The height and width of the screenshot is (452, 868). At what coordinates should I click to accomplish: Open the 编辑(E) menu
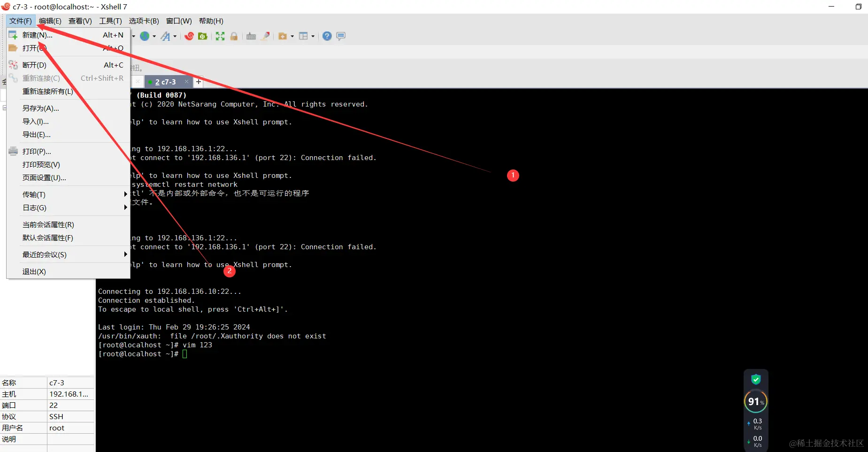[50, 21]
